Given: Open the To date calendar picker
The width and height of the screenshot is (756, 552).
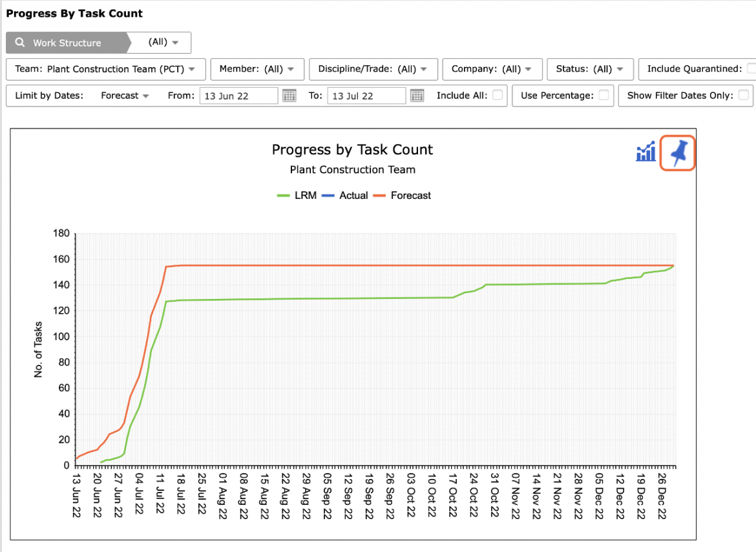Looking at the screenshot, I should (417, 96).
